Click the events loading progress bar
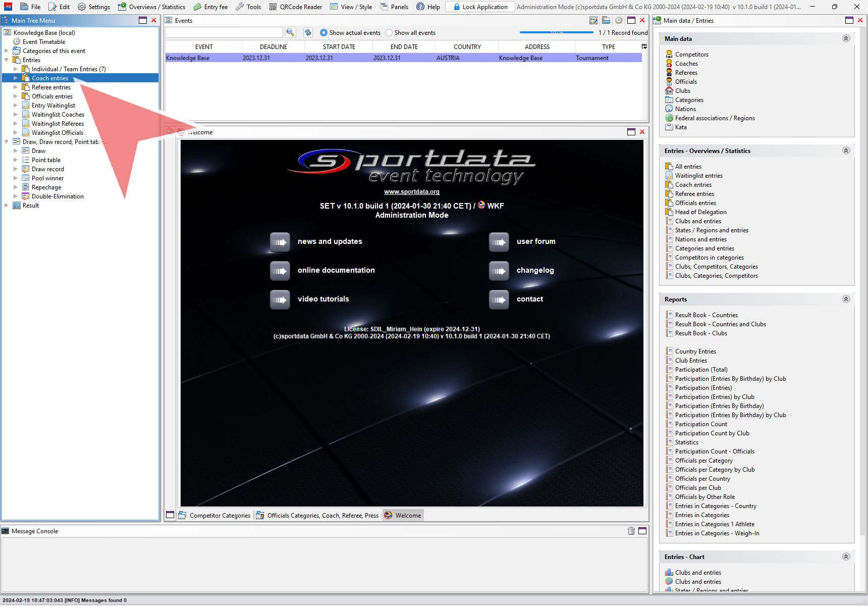868x606 pixels. (556, 33)
